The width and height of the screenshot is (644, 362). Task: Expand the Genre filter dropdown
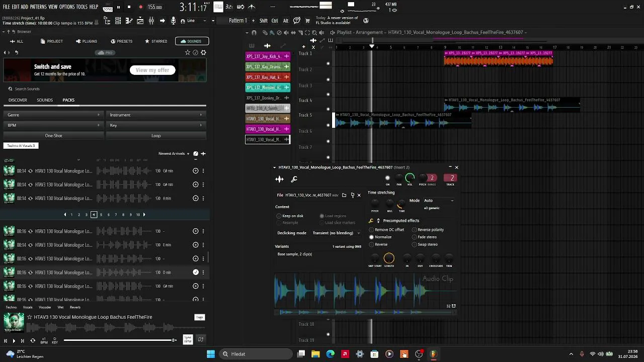(53, 115)
